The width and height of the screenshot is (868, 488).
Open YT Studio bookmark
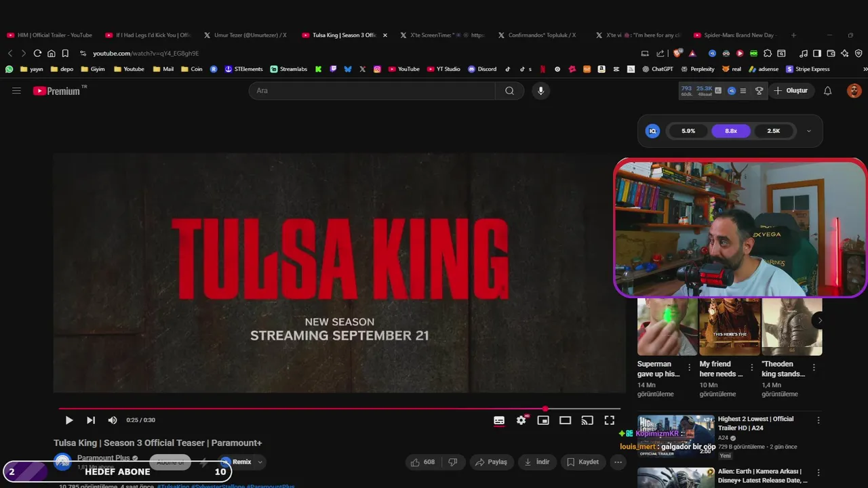click(x=443, y=69)
